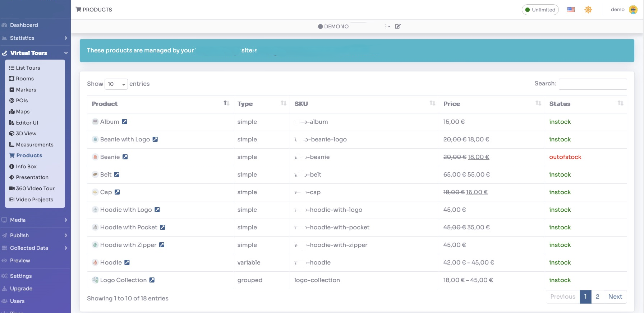
Task: Click the outofstock status for Beanie
Action: (565, 157)
